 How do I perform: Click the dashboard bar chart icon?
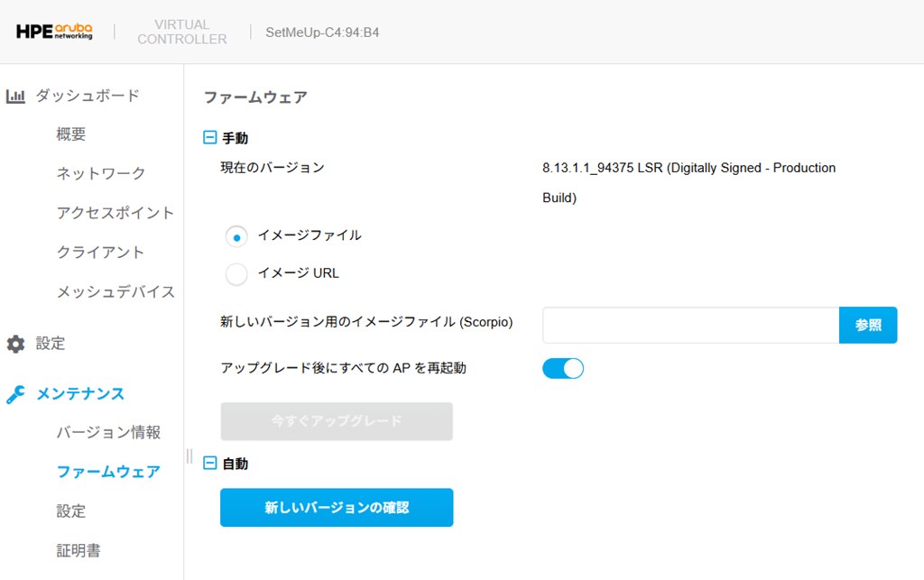[x=15, y=96]
